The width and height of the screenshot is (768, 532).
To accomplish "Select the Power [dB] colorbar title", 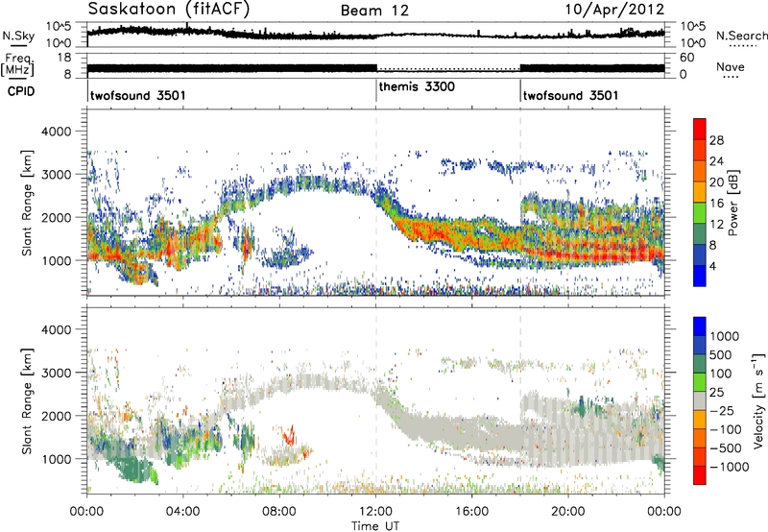I will pyautogui.click(x=733, y=203).
